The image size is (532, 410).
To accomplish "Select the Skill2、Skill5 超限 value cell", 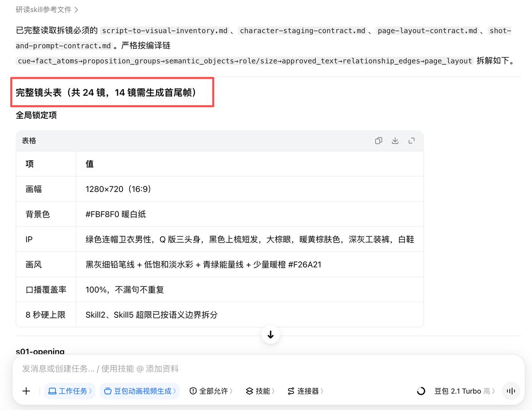I will coord(250,314).
